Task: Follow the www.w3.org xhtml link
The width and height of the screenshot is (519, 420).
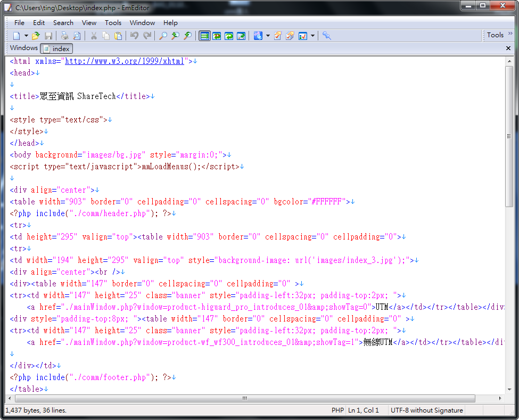Action: 124,61
